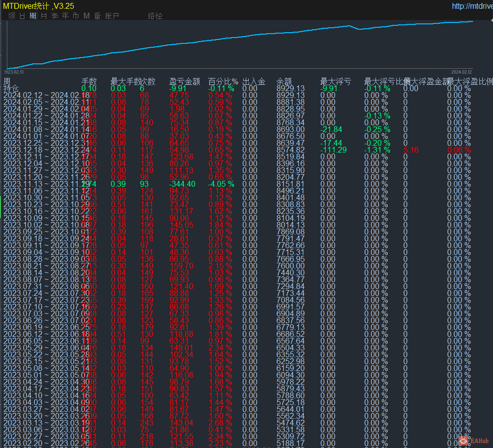The height and width of the screenshot is (448, 493).
Task: Open the M tab
Action: (86, 16)
